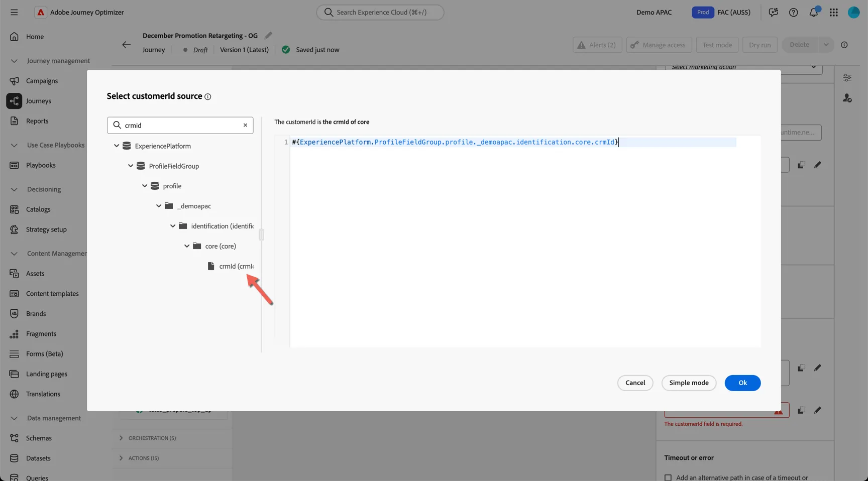Click the Fragments sidebar icon
This screenshot has width=868, height=481.
click(x=14, y=334)
